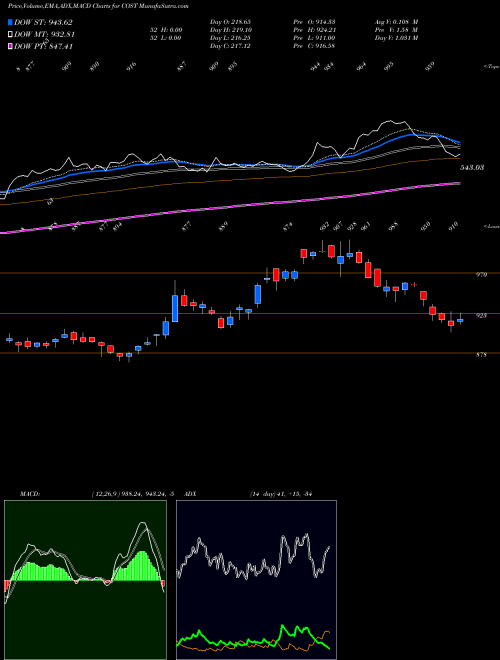Click the 916 top marker label
Viewport: 500px width, 660px height.
click(x=132, y=67)
